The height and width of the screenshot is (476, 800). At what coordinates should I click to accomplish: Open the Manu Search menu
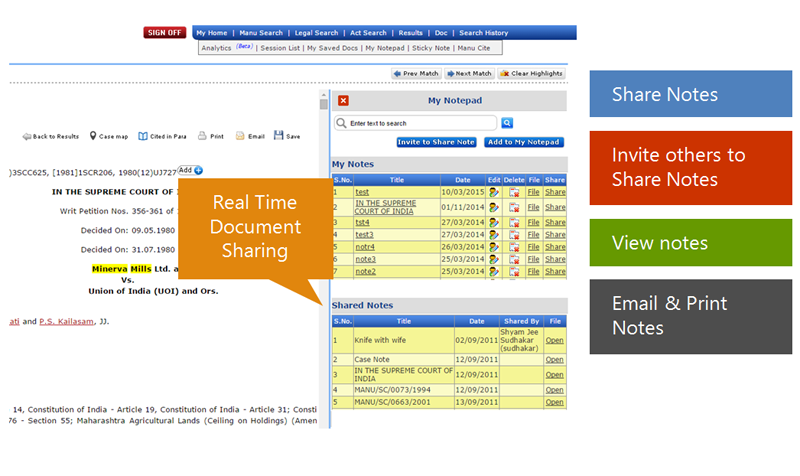coord(261,33)
